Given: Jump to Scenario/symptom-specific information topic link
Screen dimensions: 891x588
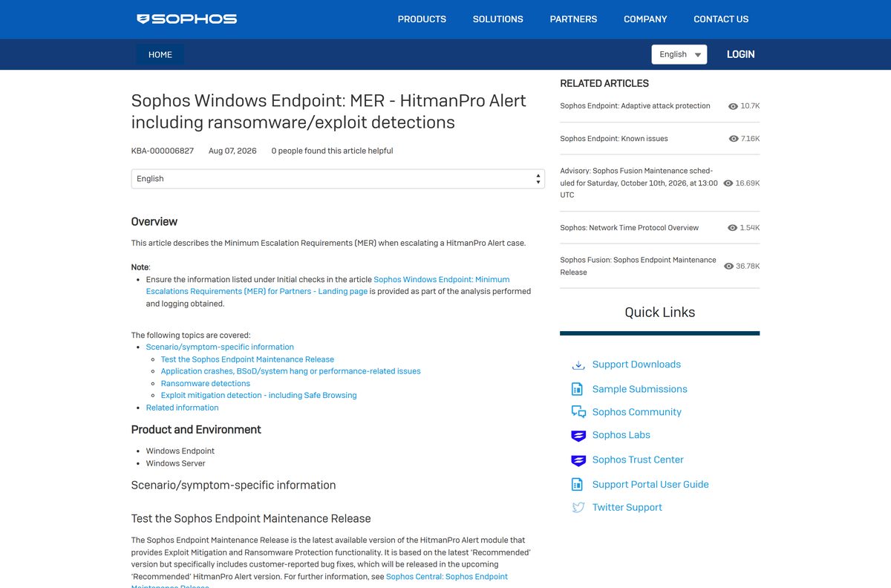Looking at the screenshot, I should coord(220,347).
